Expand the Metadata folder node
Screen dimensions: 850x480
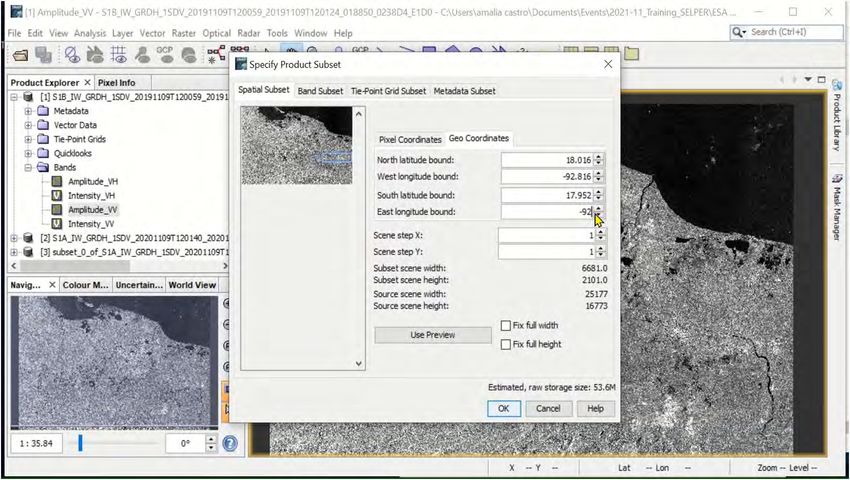click(29, 111)
